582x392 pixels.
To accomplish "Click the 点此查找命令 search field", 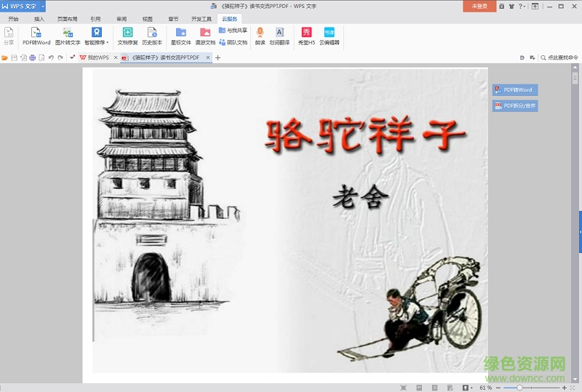I will (x=562, y=57).
